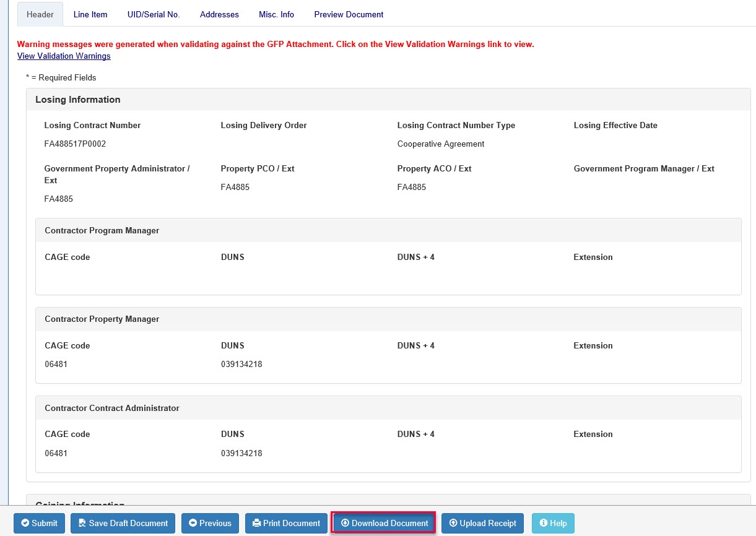Open the UID/Serial No. tab
756x536 pixels.
(154, 14)
